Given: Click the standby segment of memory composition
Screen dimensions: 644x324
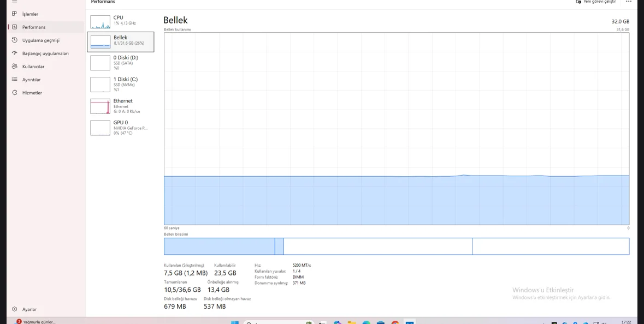Looking at the screenshot, I should pyautogui.click(x=378, y=246).
